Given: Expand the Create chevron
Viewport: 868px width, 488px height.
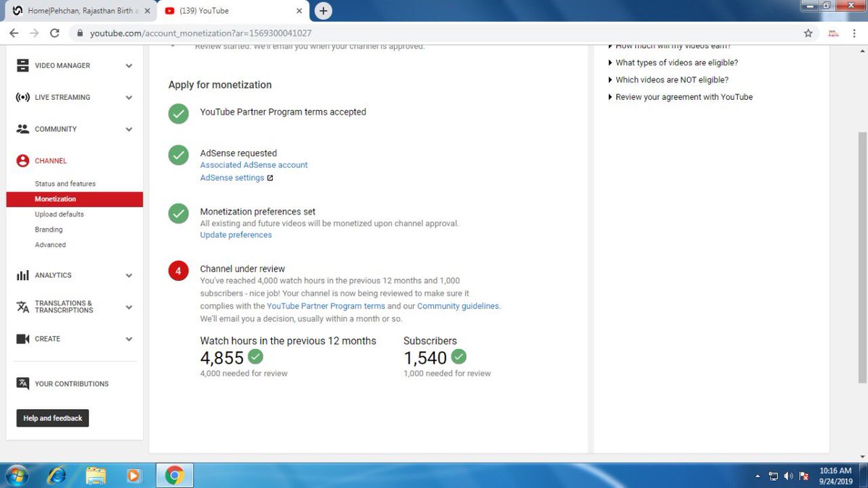Looking at the screenshot, I should [129, 339].
